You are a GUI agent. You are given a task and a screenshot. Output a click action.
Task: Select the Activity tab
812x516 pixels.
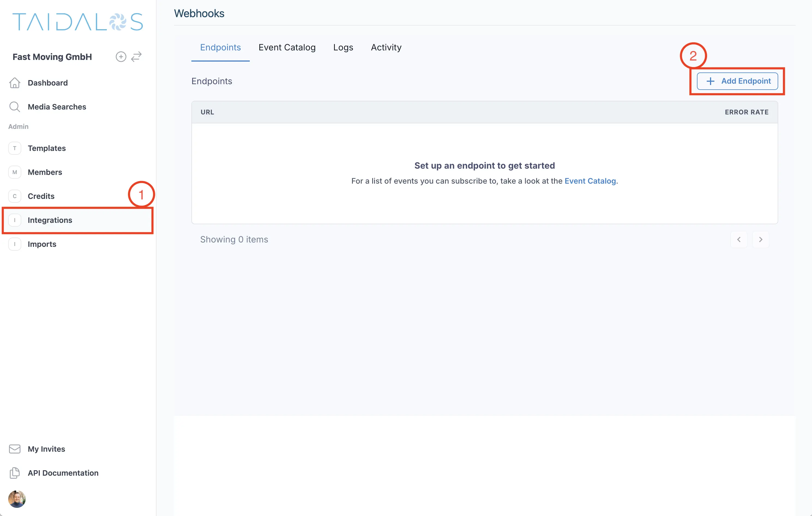(x=386, y=47)
